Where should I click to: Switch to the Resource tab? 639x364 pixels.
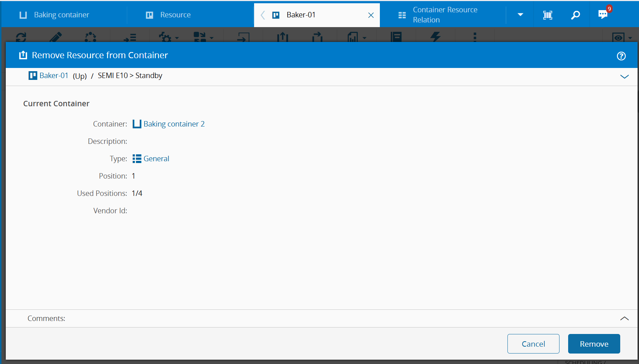coord(190,15)
